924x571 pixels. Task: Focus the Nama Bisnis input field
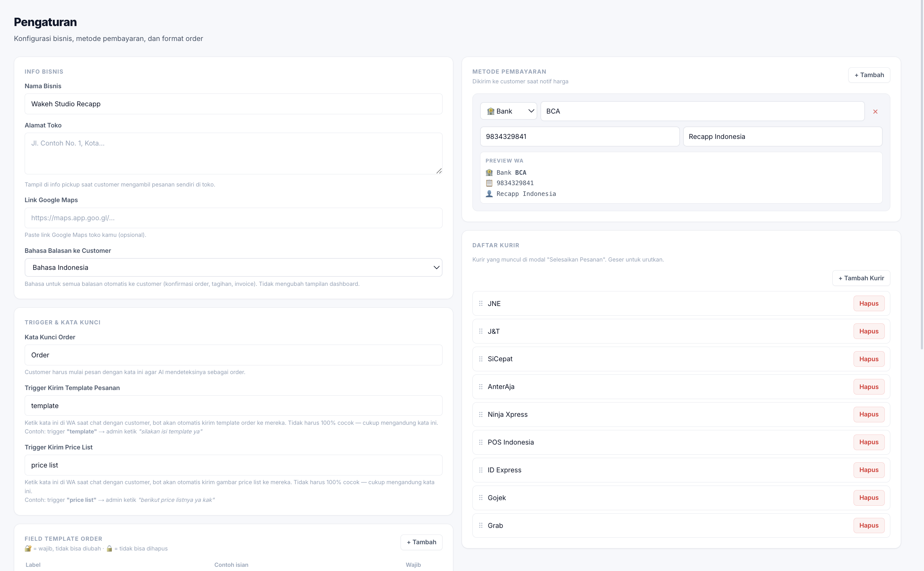click(x=234, y=104)
